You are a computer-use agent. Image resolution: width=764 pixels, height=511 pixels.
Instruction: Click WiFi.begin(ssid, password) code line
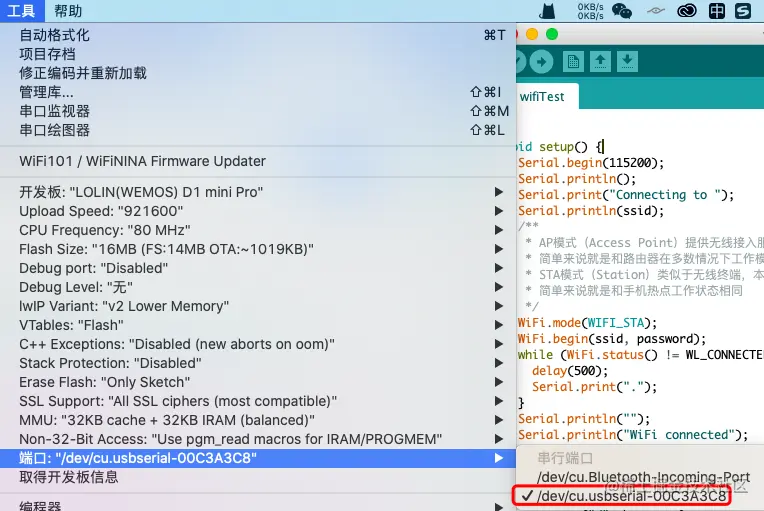[x=611, y=339]
